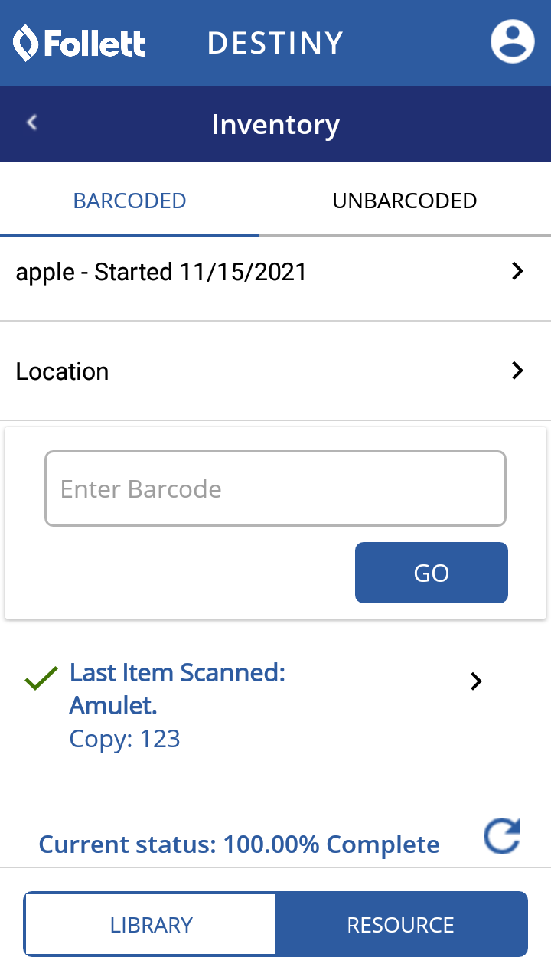Click the Current status 100.00% Complete text
This screenshot has width=551, height=980.
(x=239, y=844)
